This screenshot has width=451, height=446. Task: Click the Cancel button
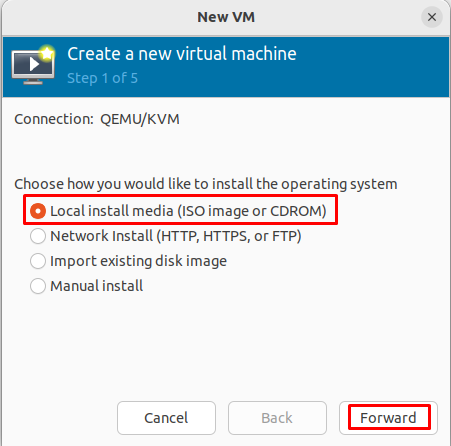click(166, 418)
